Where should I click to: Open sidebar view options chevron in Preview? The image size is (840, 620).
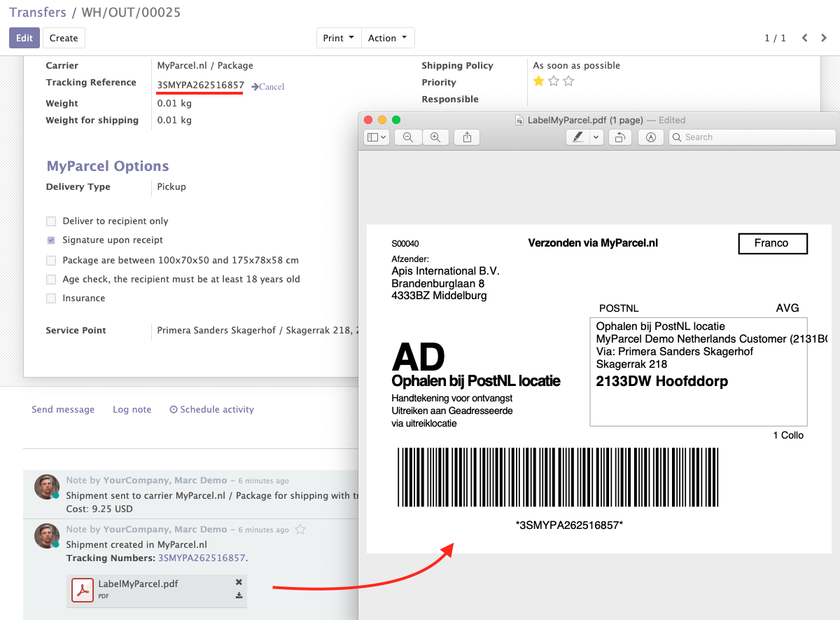pos(384,137)
